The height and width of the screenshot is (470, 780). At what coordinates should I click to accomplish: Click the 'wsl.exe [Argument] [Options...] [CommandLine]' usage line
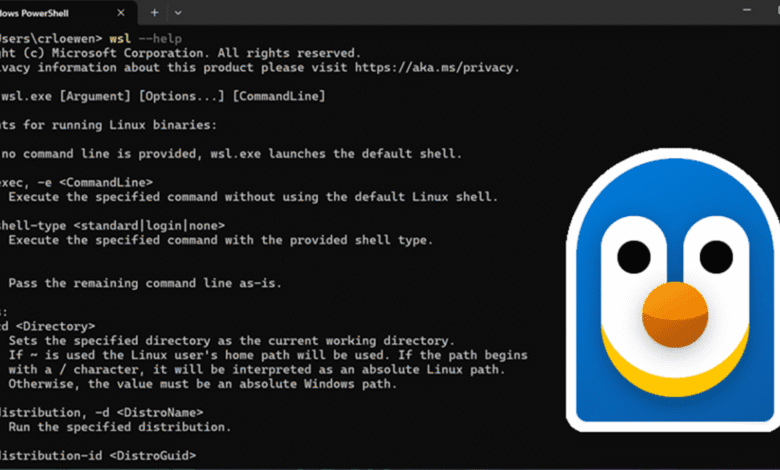163,96
